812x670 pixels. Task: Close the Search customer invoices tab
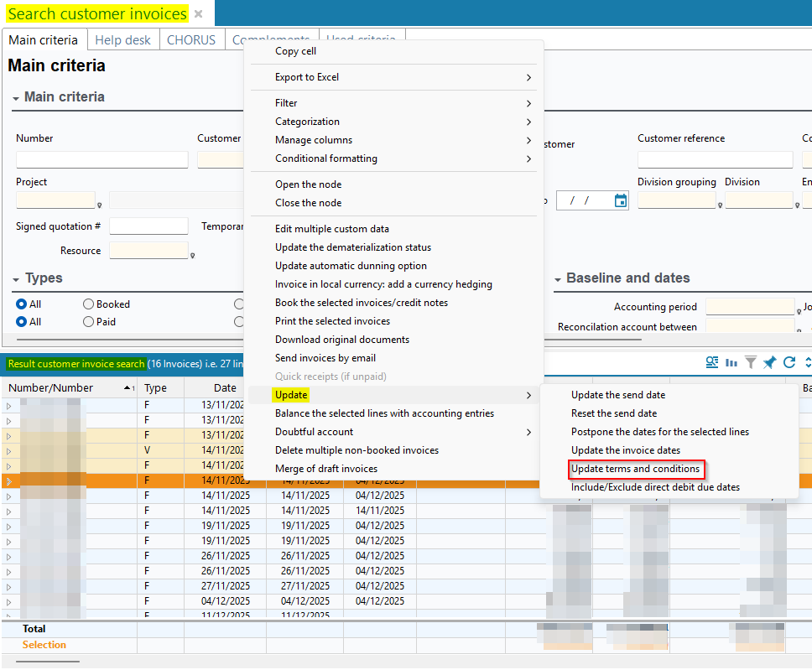click(198, 14)
